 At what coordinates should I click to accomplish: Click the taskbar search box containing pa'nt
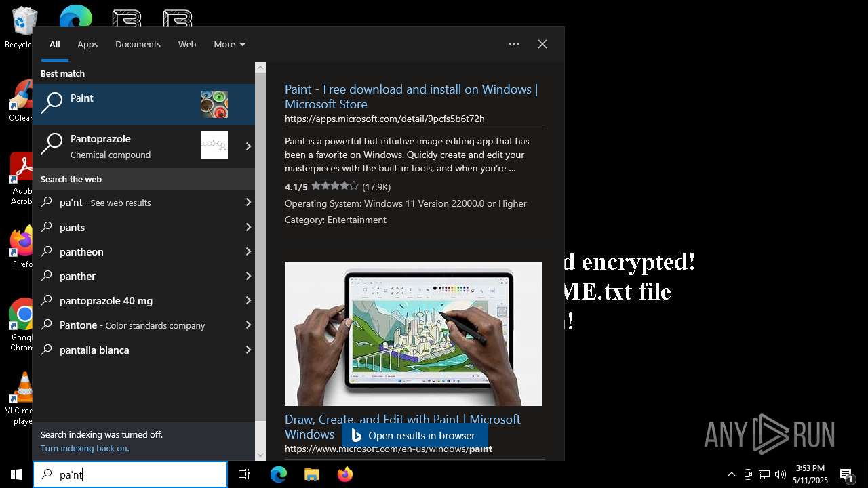[130, 474]
